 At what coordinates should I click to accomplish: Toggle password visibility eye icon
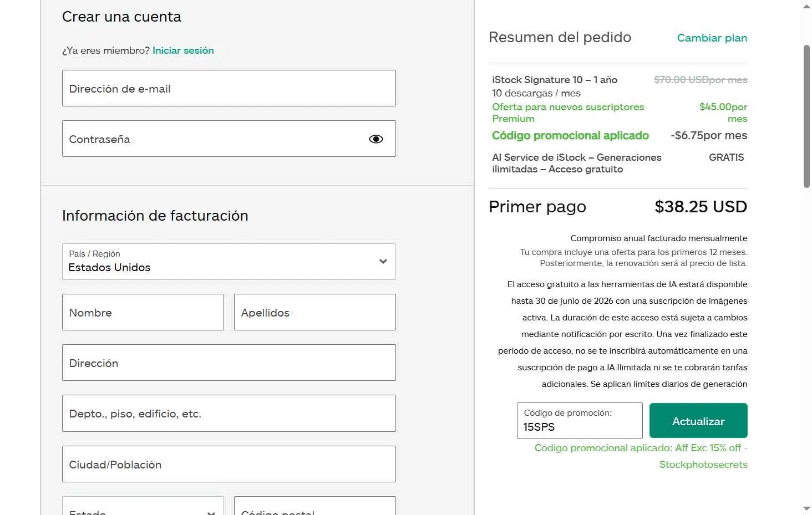pyautogui.click(x=375, y=139)
